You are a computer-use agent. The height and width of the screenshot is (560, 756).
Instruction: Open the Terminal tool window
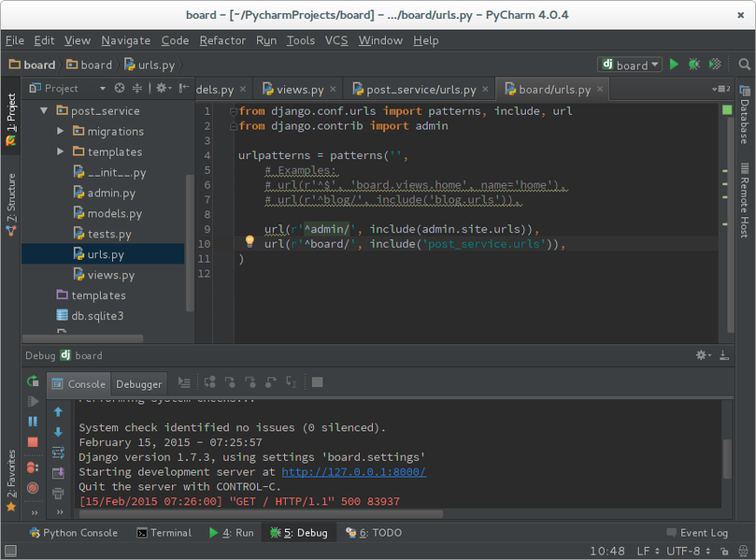tap(164, 533)
